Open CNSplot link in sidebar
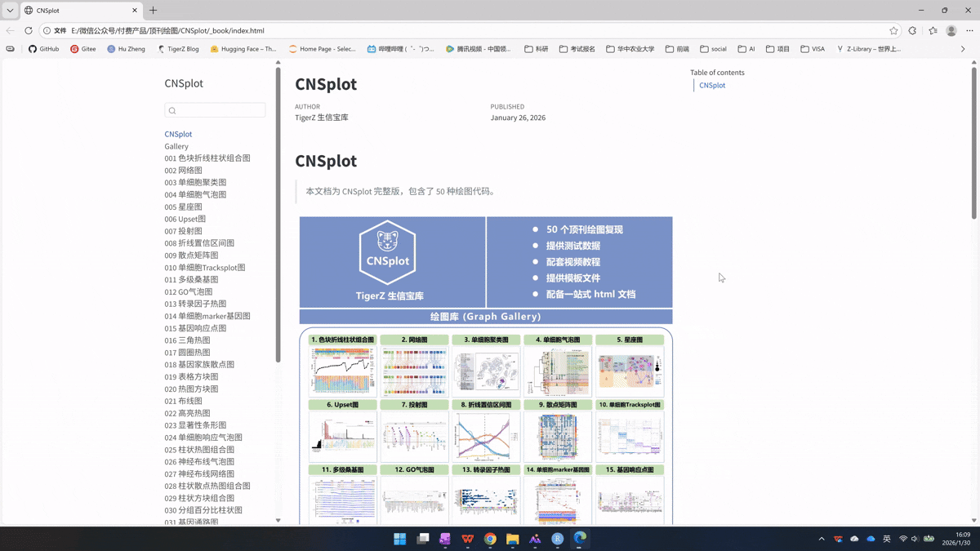This screenshot has width=980, height=551. (x=178, y=134)
